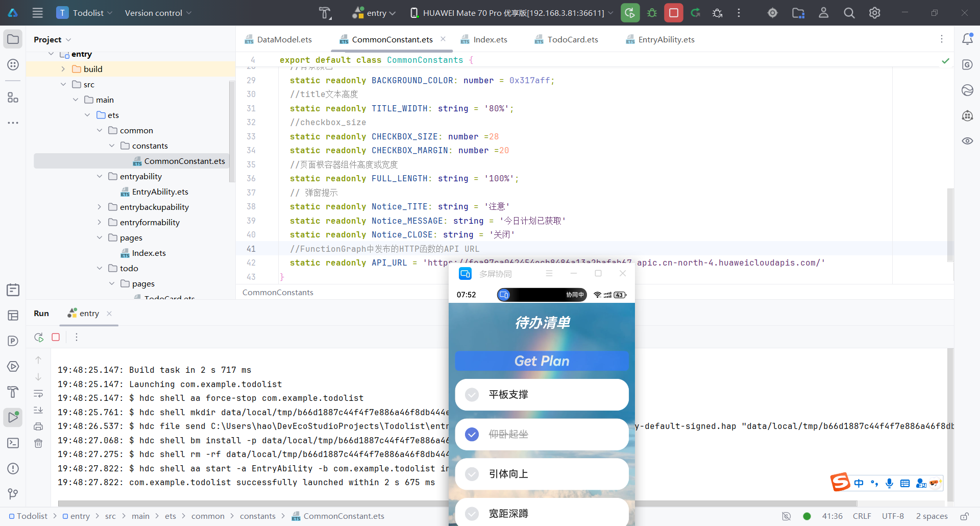980x526 pixels.
Task: Switch to DataModel.ets tab
Action: (x=278, y=39)
